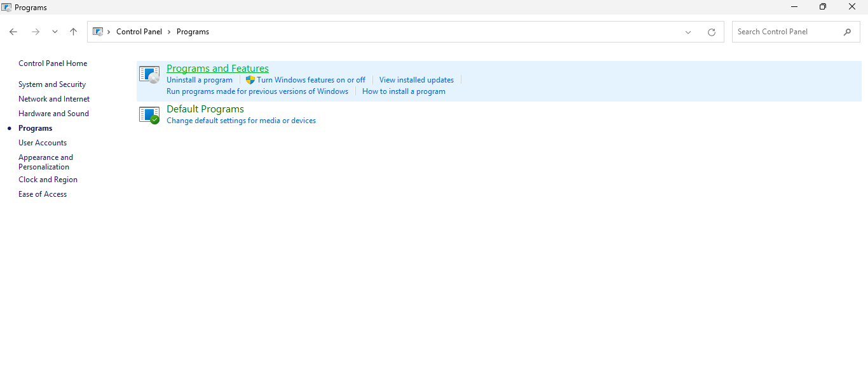Click Uninstall a program
Screen dimensions: 868x377
tap(200, 80)
